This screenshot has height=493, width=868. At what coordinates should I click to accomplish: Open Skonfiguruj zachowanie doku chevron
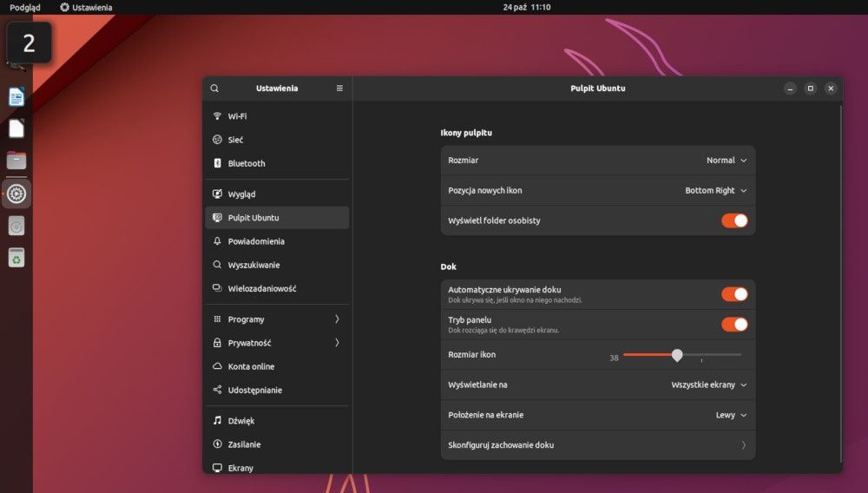pyautogui.click(x=744, y=445)
